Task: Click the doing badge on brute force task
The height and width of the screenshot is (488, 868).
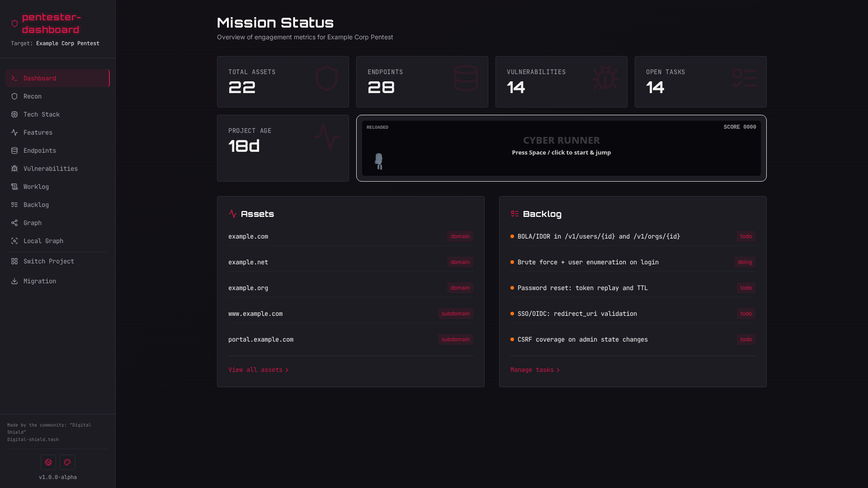Action: coord(745,262)
